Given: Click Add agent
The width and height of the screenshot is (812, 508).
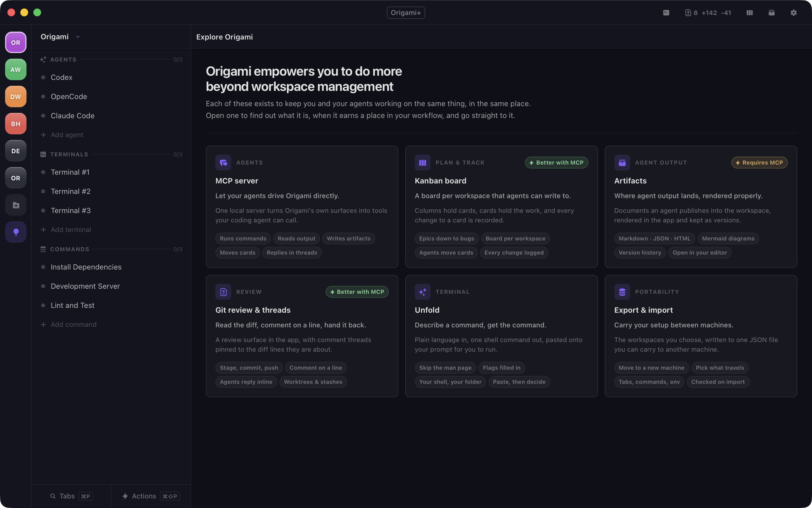Looking at the screenshot, I should click(111, 135).
